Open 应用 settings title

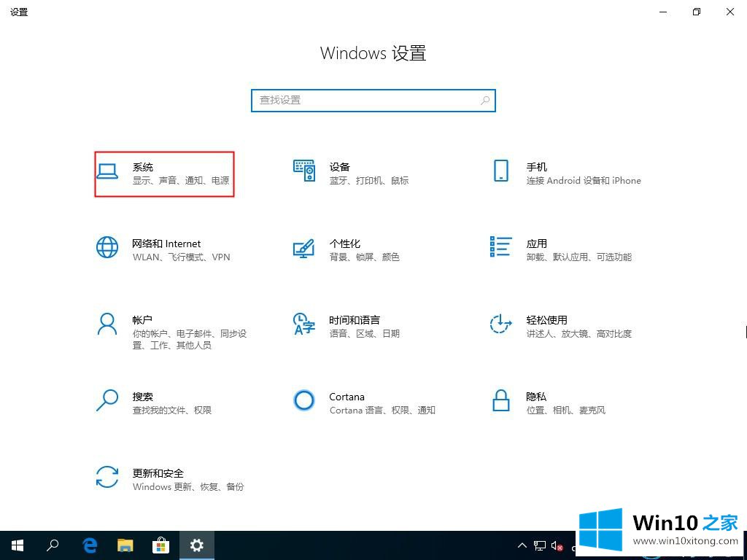[x=536, y=244]
